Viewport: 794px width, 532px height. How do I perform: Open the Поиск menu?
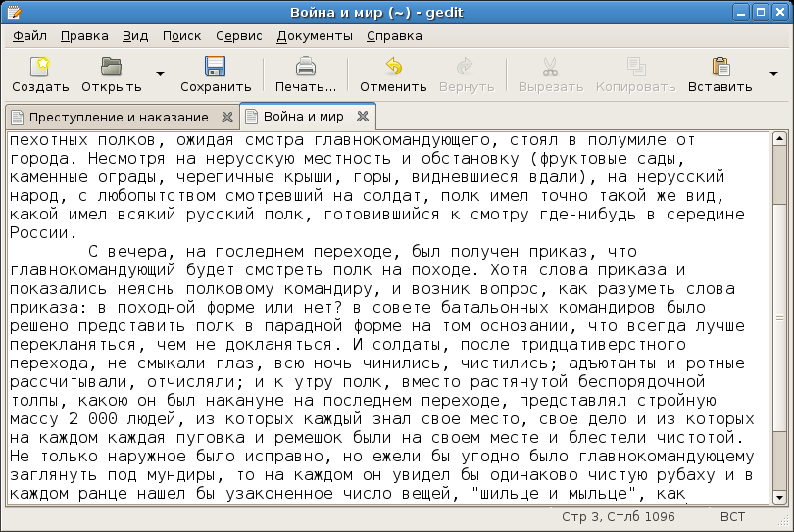(181, 36)
